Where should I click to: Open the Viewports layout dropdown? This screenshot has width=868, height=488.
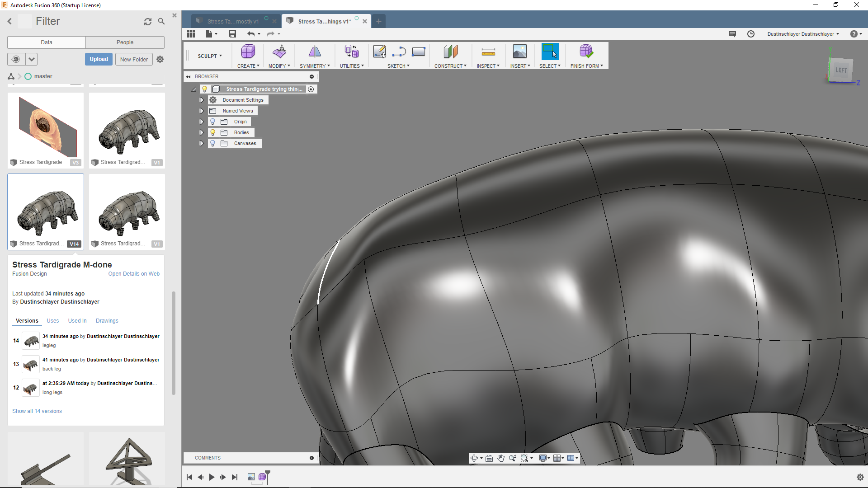pos(572,458)
